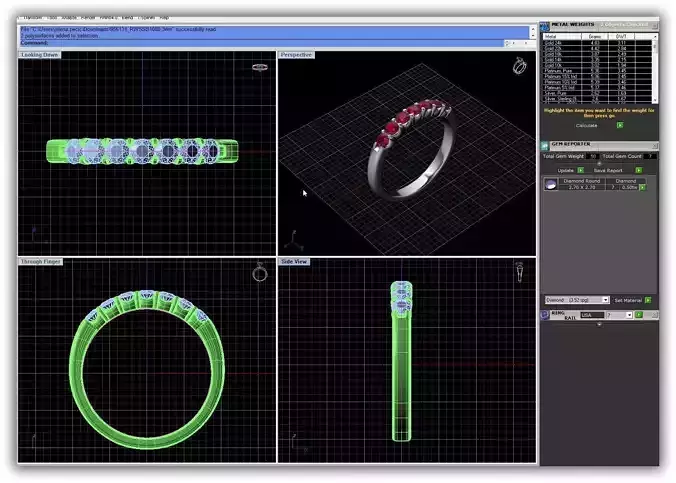This screenshot has height=483, width=676.
Task: Select the Side View viewport label
Action: pyautogui.click(x=294, y=261)
